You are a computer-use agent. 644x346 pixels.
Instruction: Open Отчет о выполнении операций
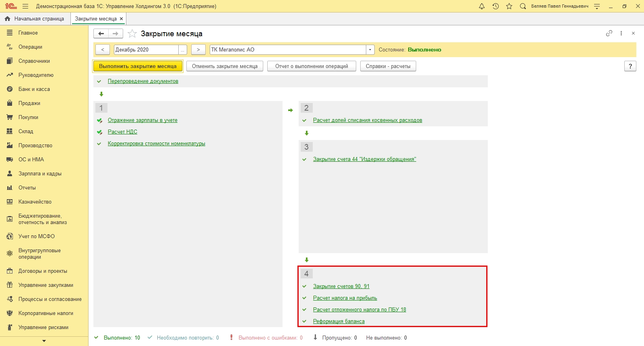[x=312, y=66]
